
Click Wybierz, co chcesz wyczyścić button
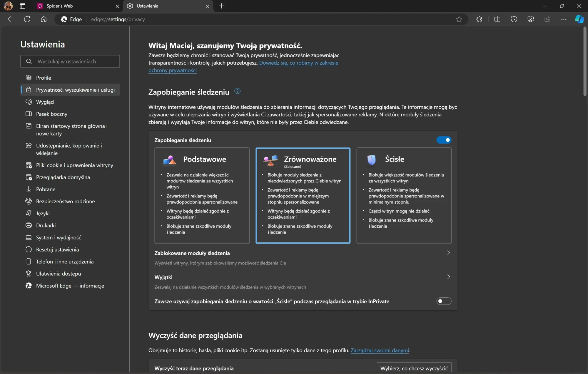coord(414,368)
